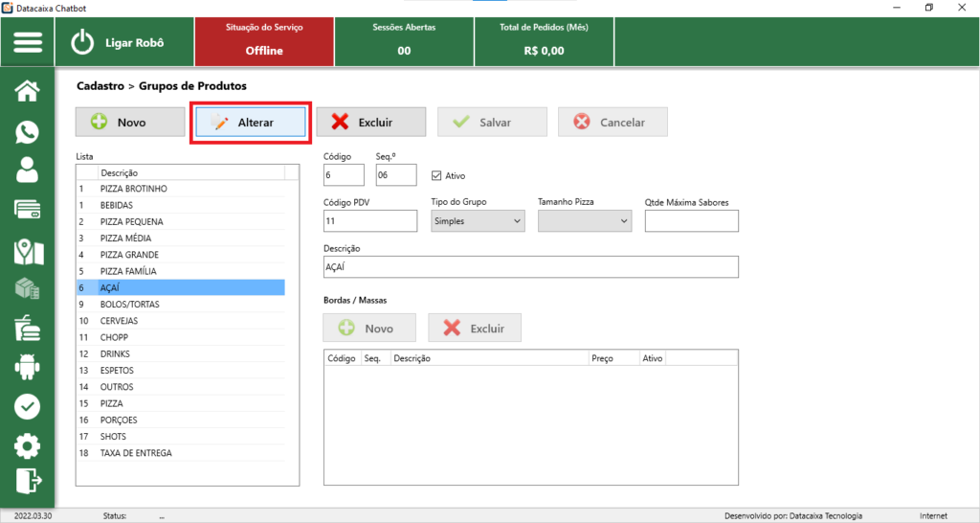
Task: Click the Home icon in sidebar
Action: (28, 92)
